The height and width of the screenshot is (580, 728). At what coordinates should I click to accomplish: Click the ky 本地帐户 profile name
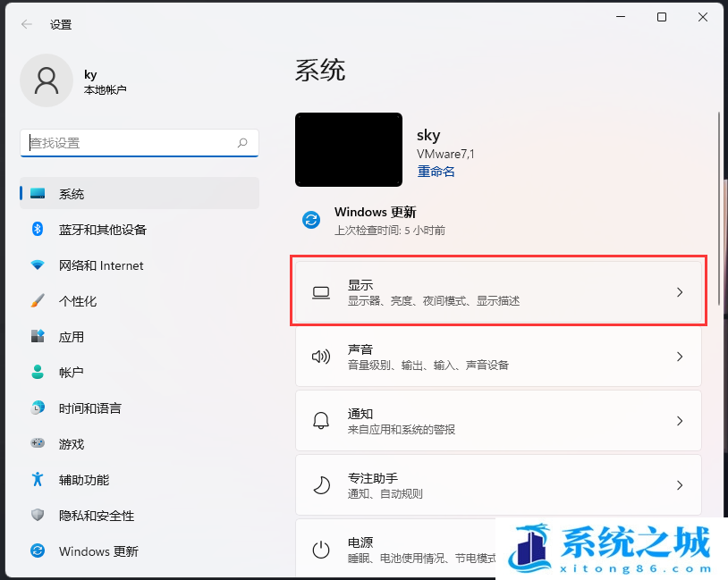(105, 81)
